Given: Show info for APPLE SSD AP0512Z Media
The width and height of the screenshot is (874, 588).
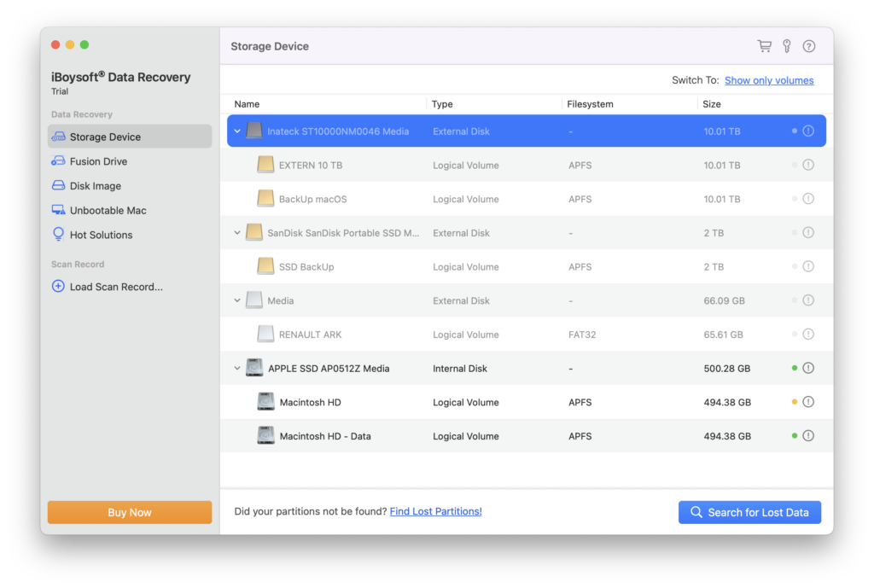Looking at the screenshot, I should click(x=808, y=368).
